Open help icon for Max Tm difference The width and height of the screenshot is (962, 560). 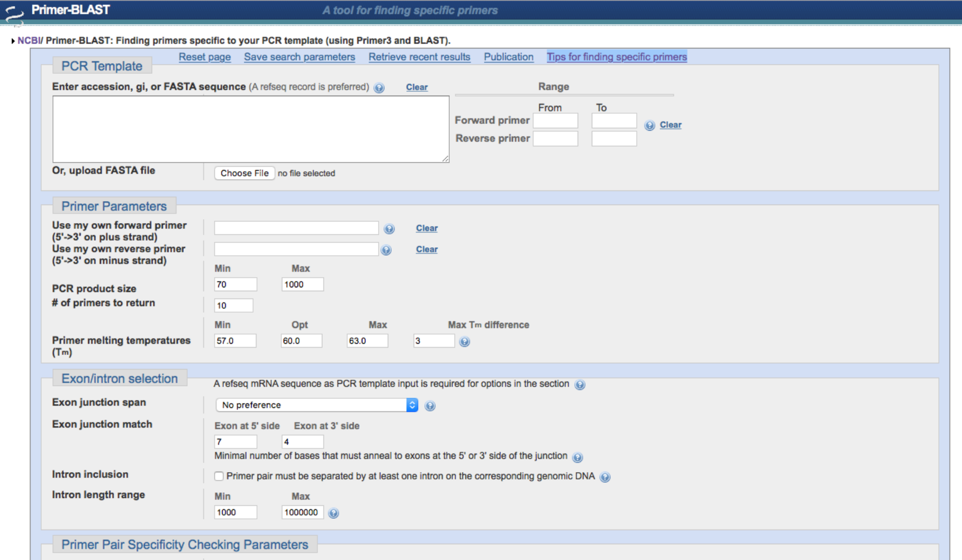(x=464, y=341)
